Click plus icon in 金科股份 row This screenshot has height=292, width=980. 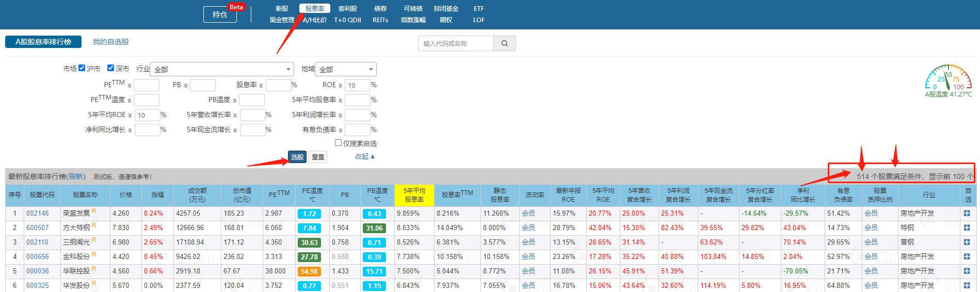point(967,256)
